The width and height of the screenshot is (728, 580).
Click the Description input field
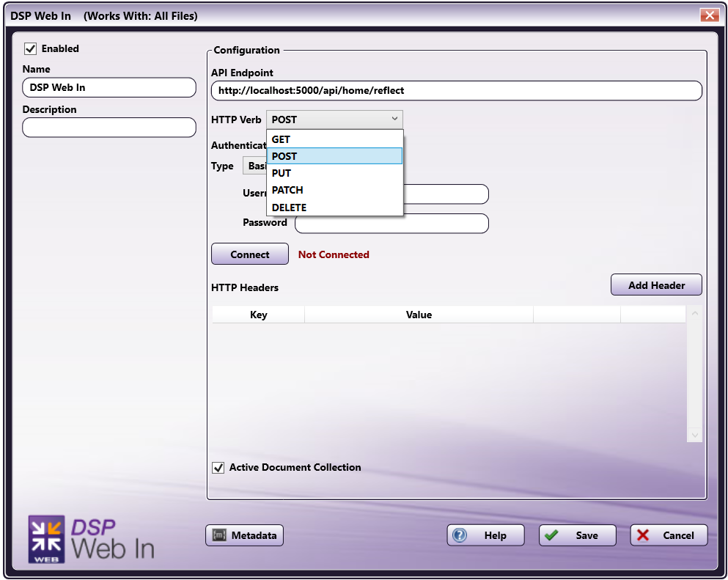[x=109, y=128]
